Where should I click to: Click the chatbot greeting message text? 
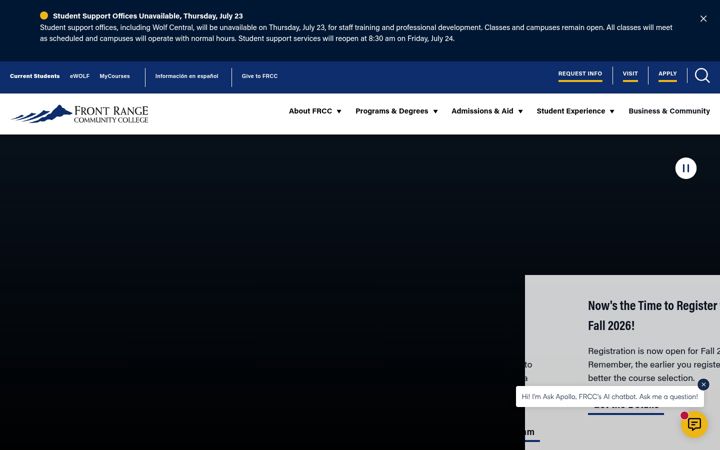(x=609, y=397)
